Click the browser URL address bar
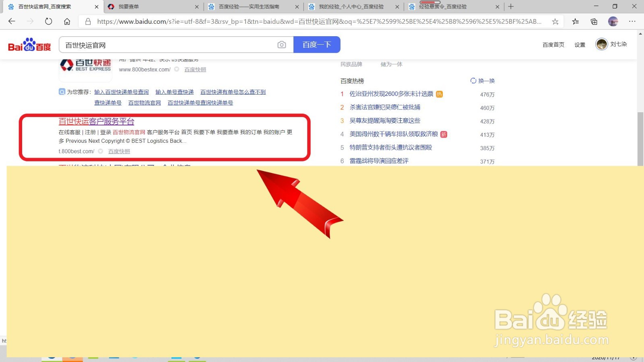Image resolution: width=644 pixels, height=362 pixels. tap(319, 21)
